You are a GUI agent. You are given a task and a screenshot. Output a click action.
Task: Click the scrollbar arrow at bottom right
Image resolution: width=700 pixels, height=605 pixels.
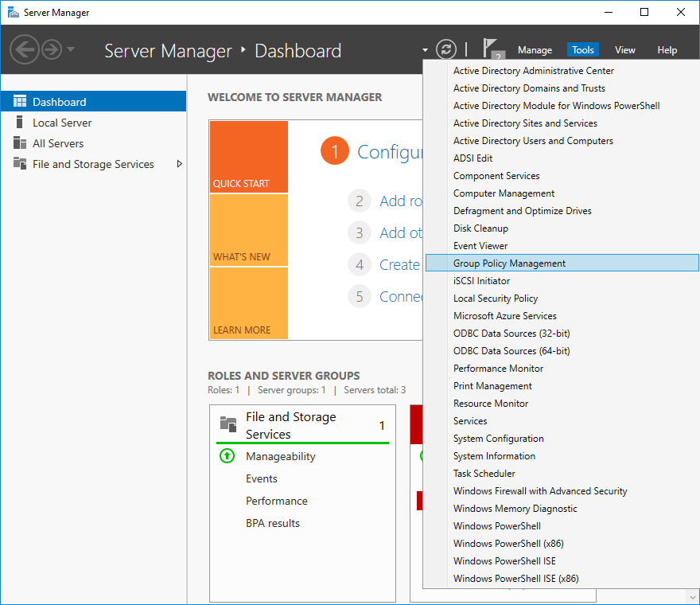point(693,595)
